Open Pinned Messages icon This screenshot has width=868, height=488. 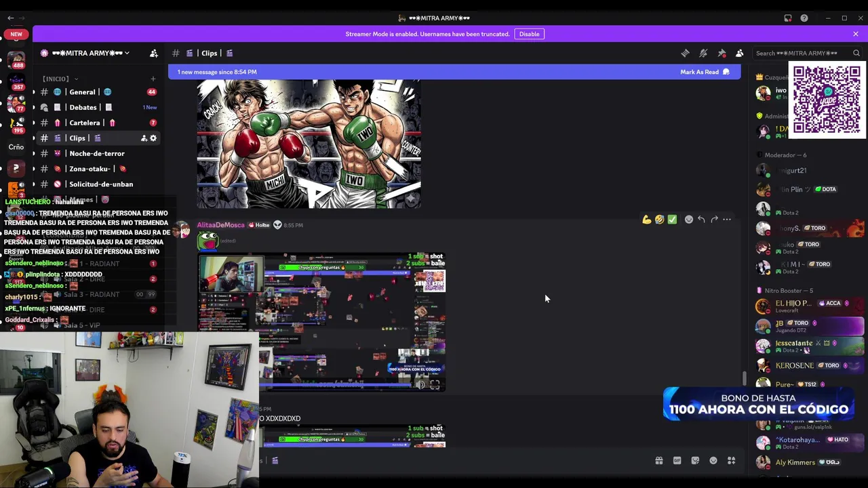(722, 53)
